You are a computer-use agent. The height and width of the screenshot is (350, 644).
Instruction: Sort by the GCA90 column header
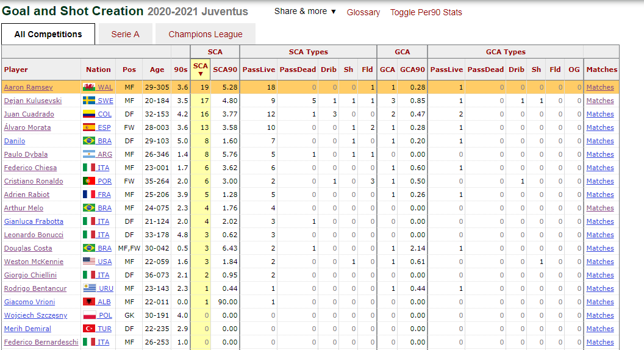[412, 70]
